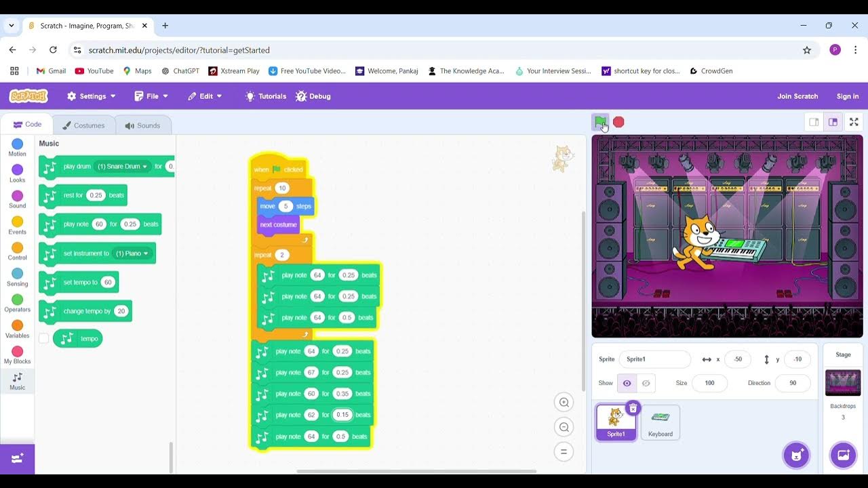This screenshot has height=488, width=868.
Task: Switch to the Code tab
Action: (27, 125)
